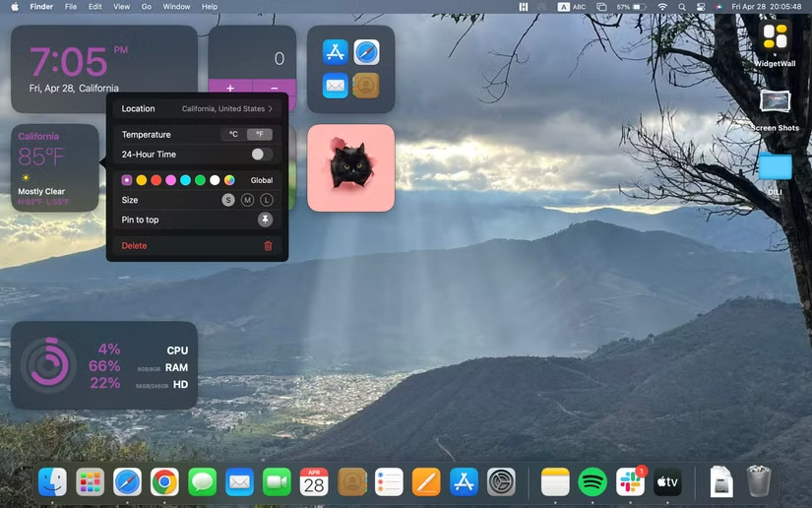
Task: Choose the L widget size
Action: coord(266,200)
